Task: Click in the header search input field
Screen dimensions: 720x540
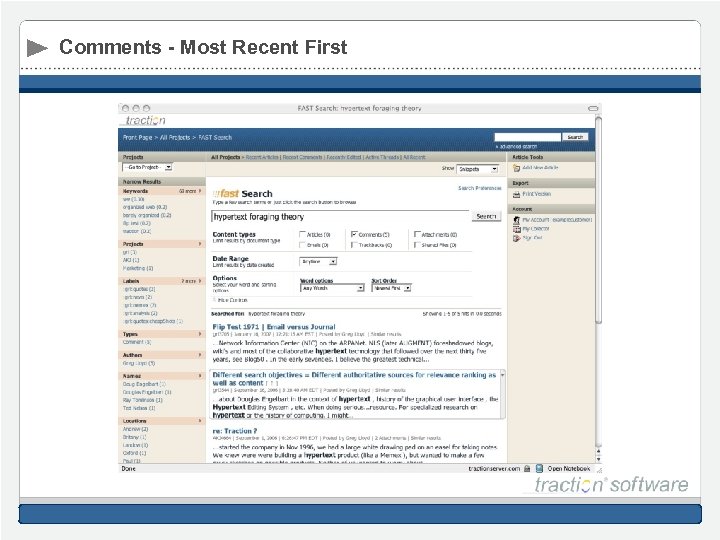Action: click(x=528, y=137)
